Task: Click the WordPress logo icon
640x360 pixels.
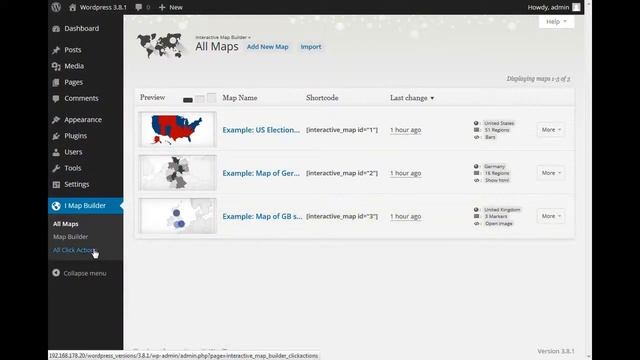Action: pyautogui.click(x=56, y=7)
